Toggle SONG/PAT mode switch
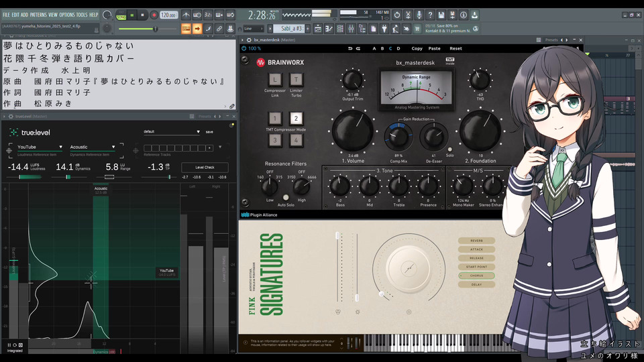644x362 pixels. (121, 15)
